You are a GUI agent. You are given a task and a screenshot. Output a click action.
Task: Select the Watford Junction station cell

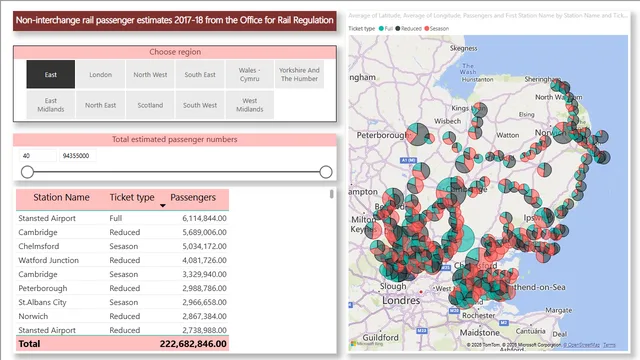pos(49,260)
